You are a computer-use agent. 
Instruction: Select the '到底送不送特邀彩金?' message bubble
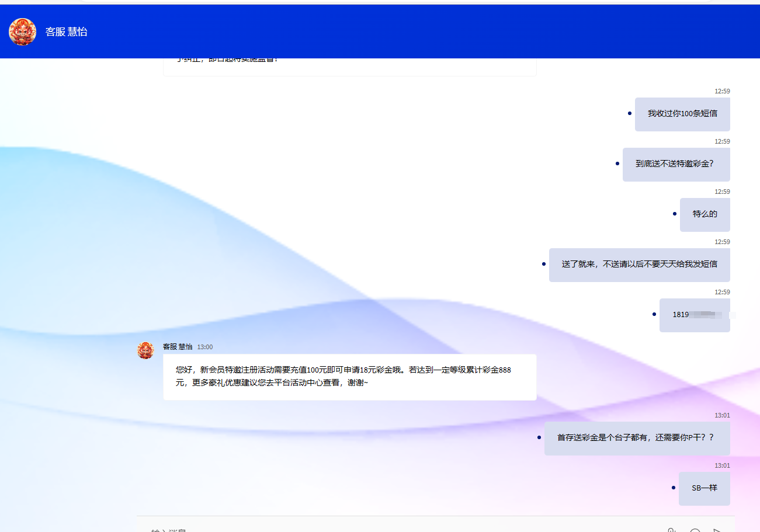676,164
